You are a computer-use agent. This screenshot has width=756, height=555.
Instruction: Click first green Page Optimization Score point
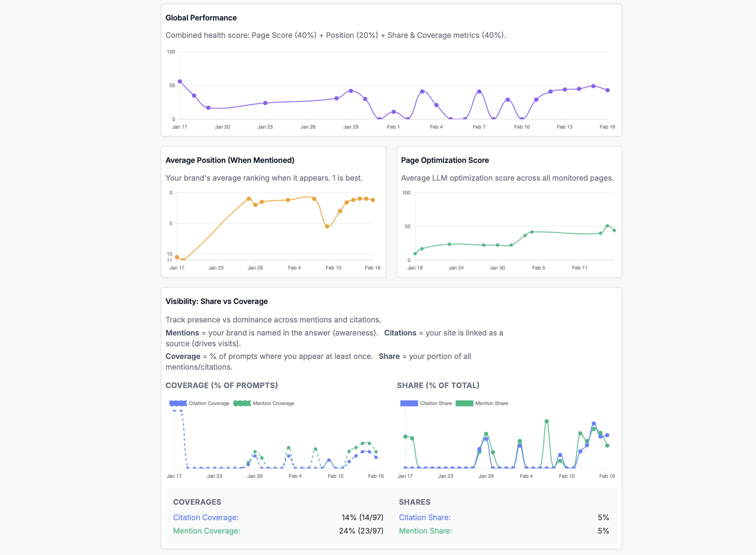click(x=415, y=254)
